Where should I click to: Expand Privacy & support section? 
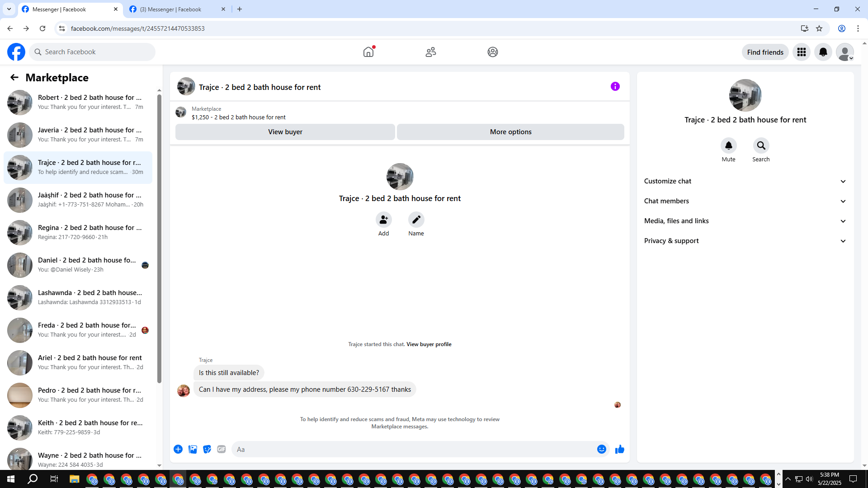pos(745,241)
